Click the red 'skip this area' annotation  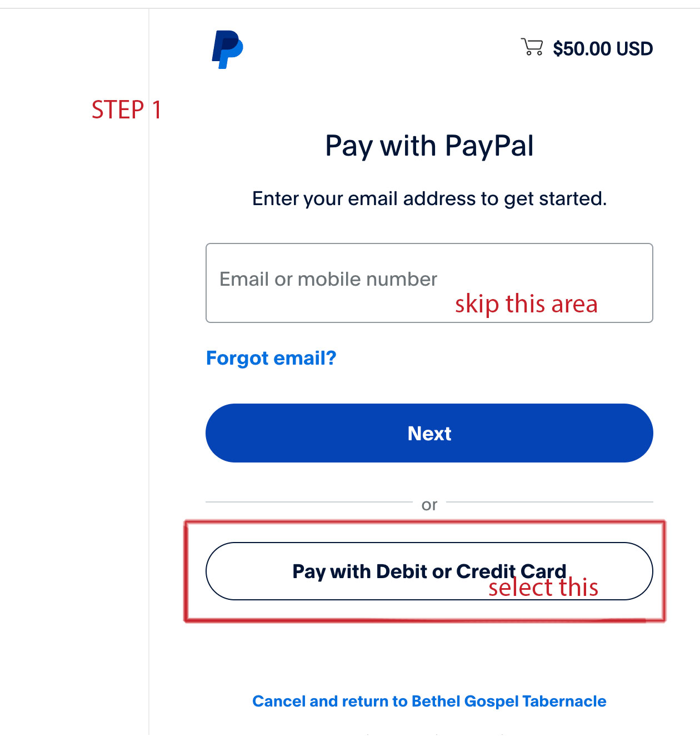[526, 304]
